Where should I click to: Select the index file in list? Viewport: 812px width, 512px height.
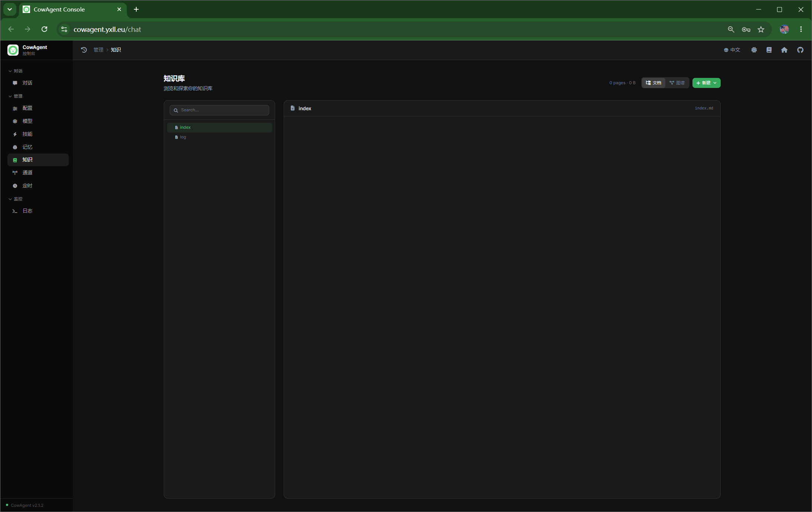(219, 127)
